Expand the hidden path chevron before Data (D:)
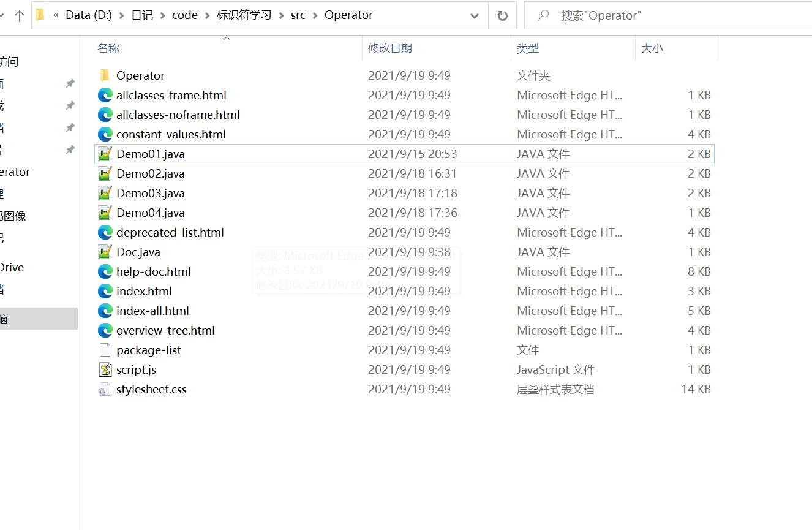 point(56,15)
